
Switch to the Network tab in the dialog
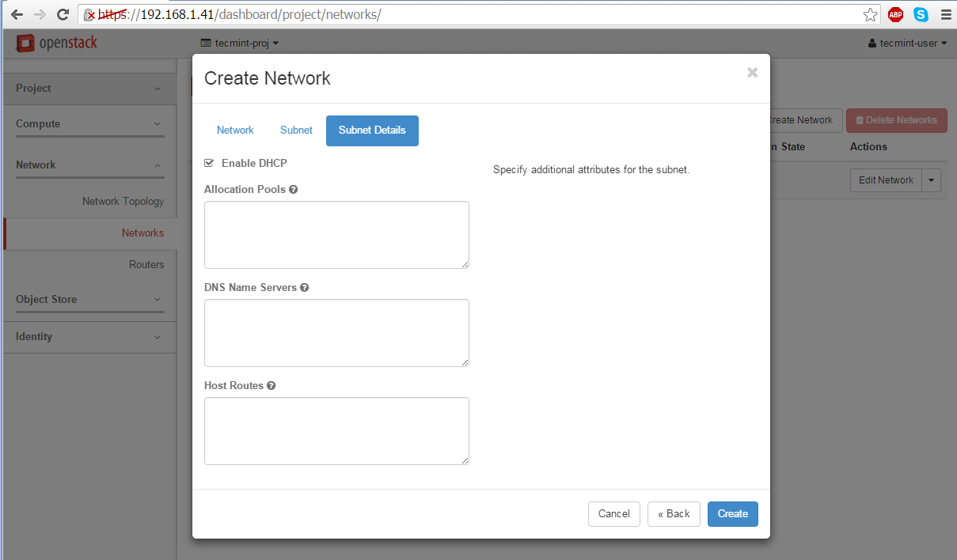[235, 131]
